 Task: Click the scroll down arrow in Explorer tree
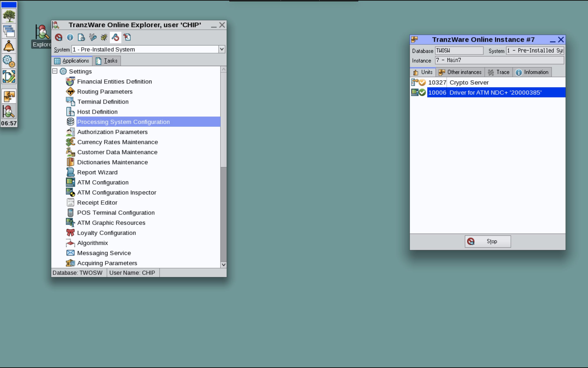(224, 265)
